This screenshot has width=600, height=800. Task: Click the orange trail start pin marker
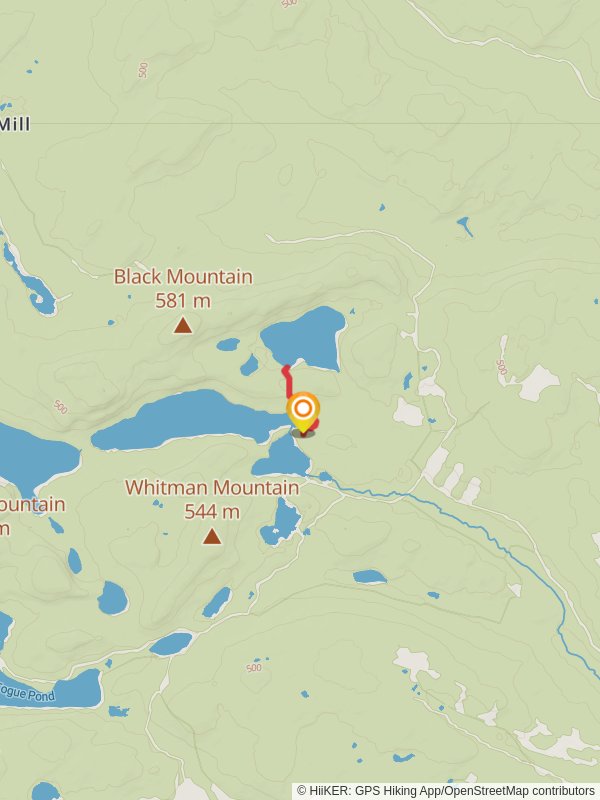pos(303,412)
